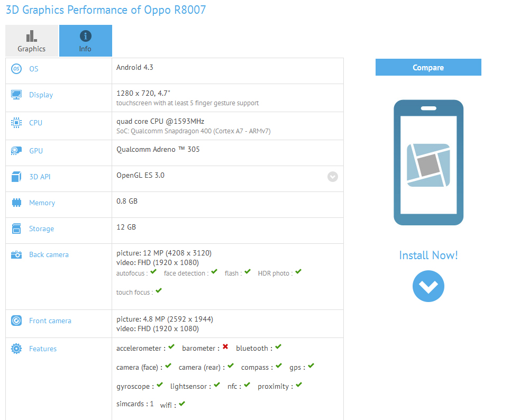Click the HDR photo green checkmark

point(298,271)
